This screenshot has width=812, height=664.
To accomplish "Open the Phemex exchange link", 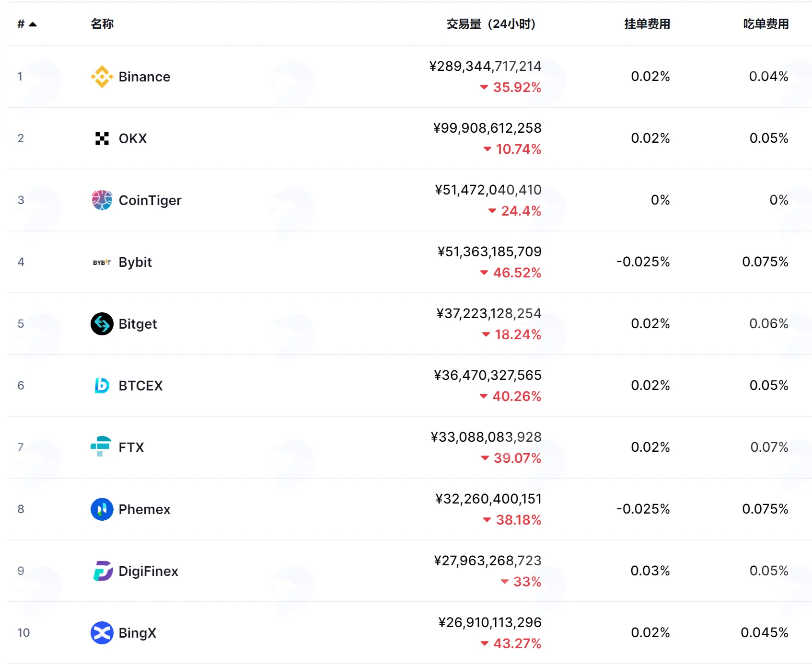I will click(x=144, y=509).
